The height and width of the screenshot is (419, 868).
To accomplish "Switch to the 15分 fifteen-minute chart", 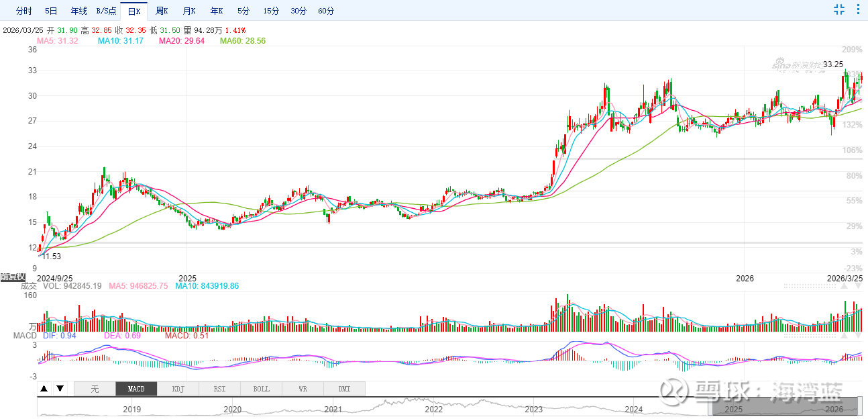I will tap(271, 11).
